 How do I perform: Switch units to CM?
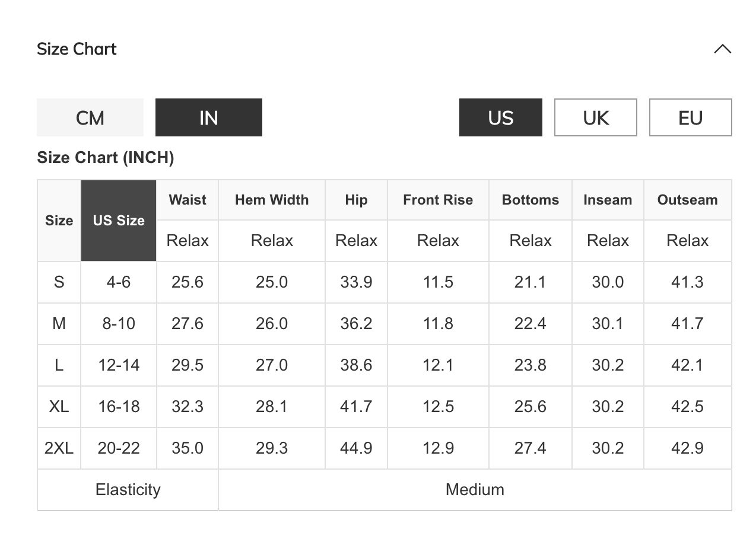click(90, 117)
